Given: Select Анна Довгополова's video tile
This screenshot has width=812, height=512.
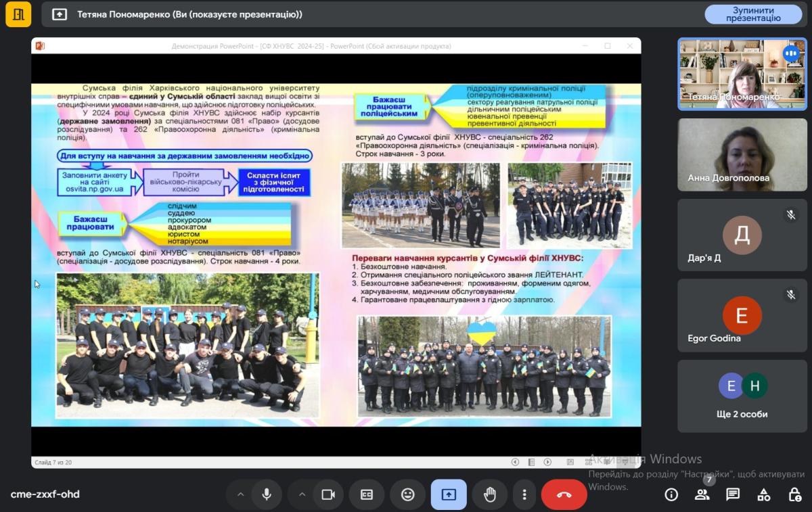Looking at the screenshot, I should 742,155.
